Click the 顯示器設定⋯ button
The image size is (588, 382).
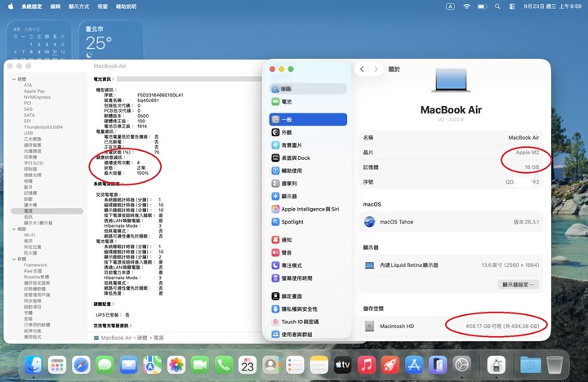tap(518, 285)
